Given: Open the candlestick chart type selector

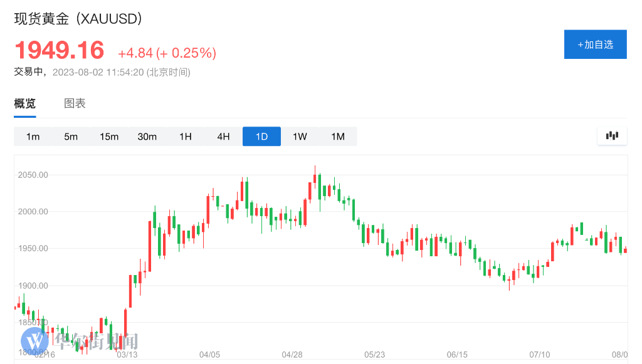Looking at the screenshot, I should click(x=612, y=135).
